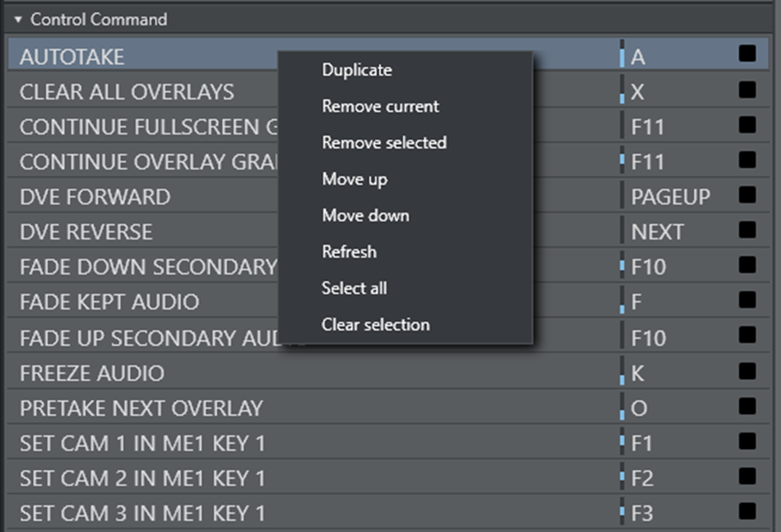Select the CLEAR ALL OVERLAYS command

(127, 92)
